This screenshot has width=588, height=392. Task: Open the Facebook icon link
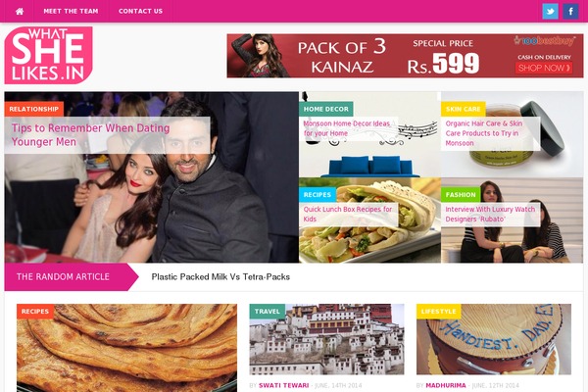(x=570, y=11)
